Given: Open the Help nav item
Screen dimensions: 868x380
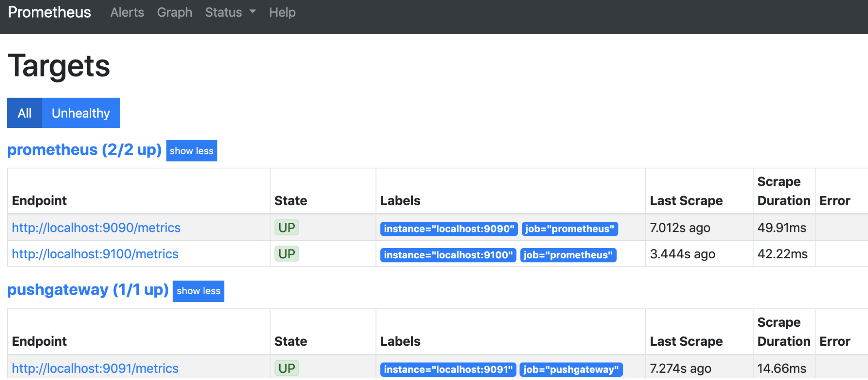Looking at the screenshot, I should pyautogui.click(x=282, y=12).
